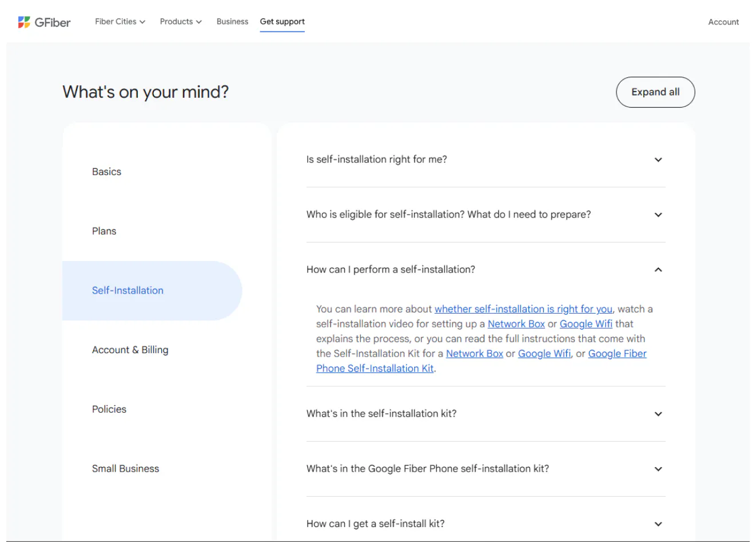
Task: Collapse 'How can I perform a self-installation?' chevron
Action: (x=658, y=270)
